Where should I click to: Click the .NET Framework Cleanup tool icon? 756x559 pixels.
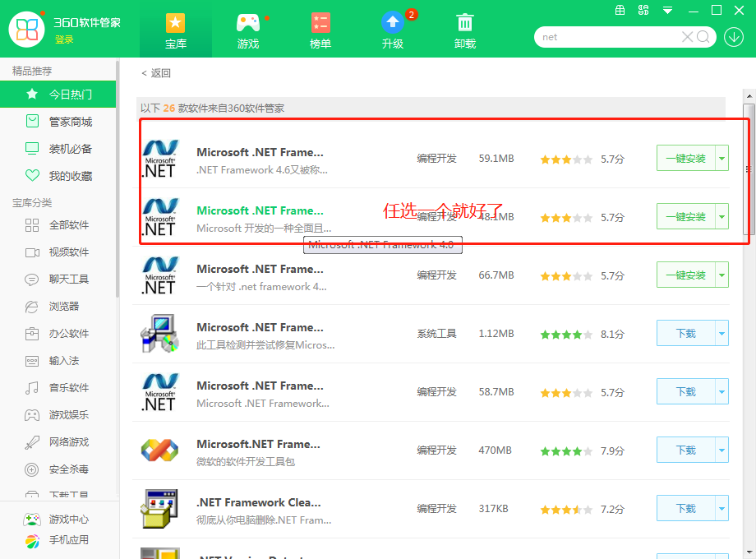pyautogui.click(x=159, y=508)
